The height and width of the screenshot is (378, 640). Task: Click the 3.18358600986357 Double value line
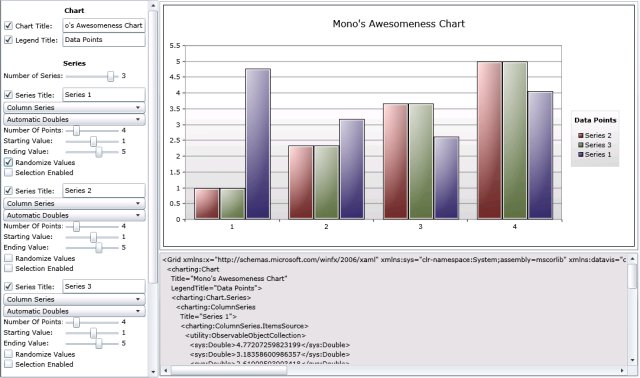[x=270, y=354]
